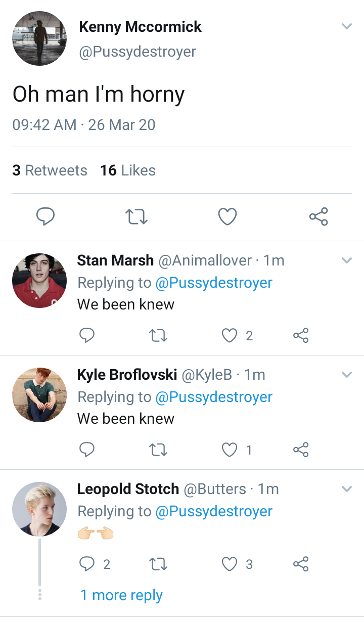The image size is (364, 623).
Task: Share Leopold Stotch's reply
Action: pyautogui.click(x=301, y=564)
